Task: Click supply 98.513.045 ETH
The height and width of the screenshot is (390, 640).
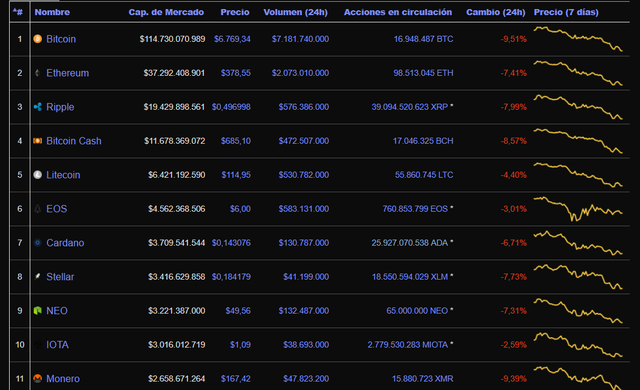Action: pyautogui.click(x=423, y=73)
